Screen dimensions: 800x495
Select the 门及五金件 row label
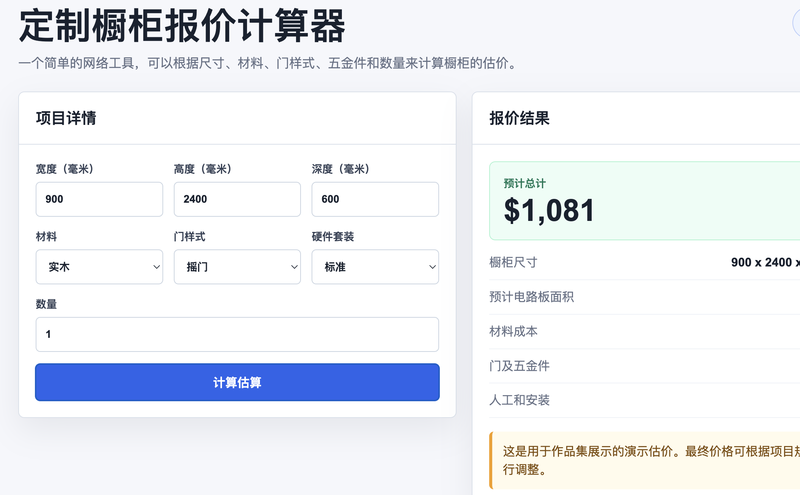519,366
